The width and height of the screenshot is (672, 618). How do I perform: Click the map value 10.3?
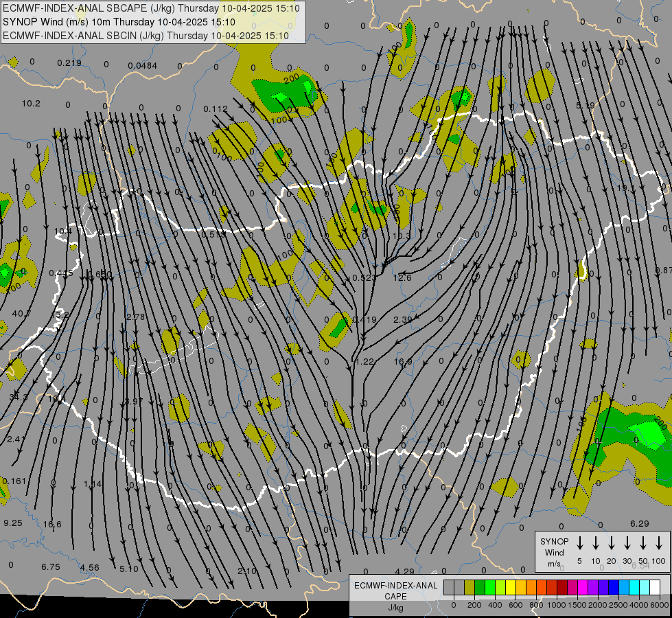(401, 236)
